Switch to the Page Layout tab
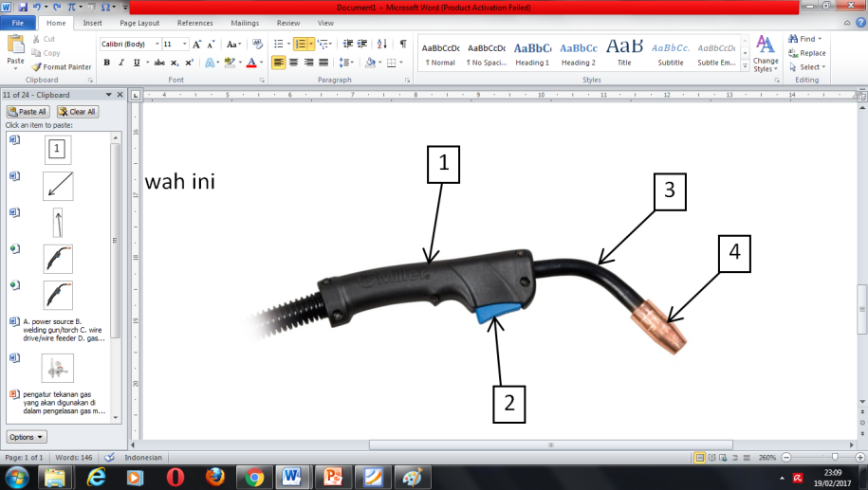This screenshot has width=868, height=490. (x=139, y=23)
